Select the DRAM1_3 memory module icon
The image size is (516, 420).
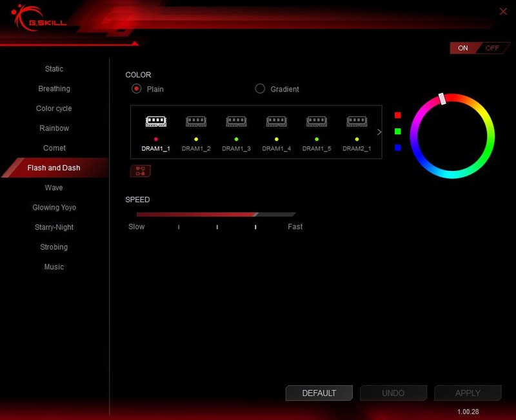[235, 121]
